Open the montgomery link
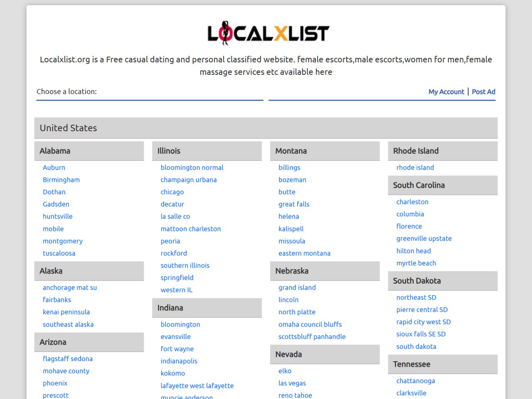The width and height of the screenshot is (532, 399). coord(63,241)
